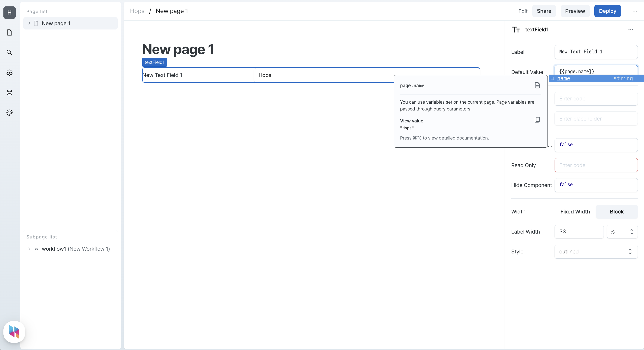
Task: Open the Style outlined dropdown
Action: click(x=597, y=252)
